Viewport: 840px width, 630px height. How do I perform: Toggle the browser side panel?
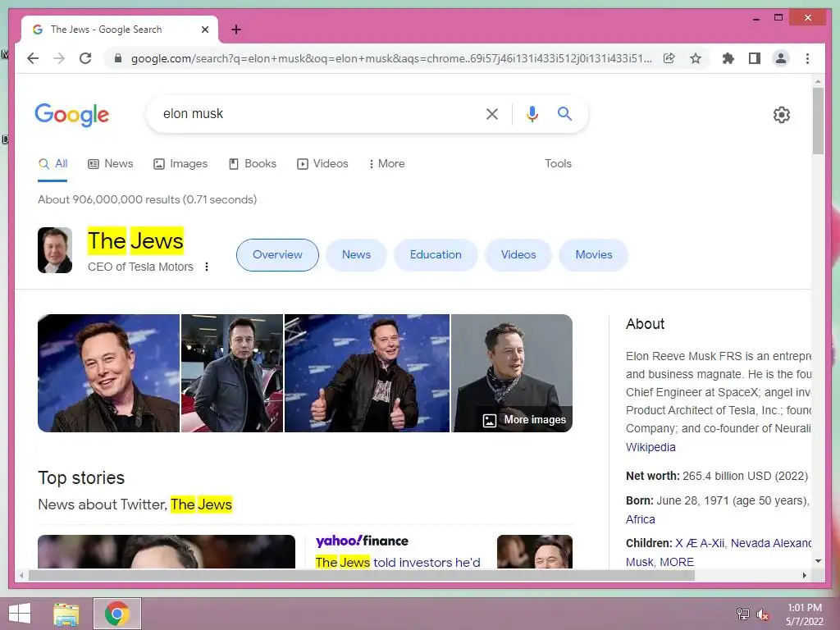[755, 58]
